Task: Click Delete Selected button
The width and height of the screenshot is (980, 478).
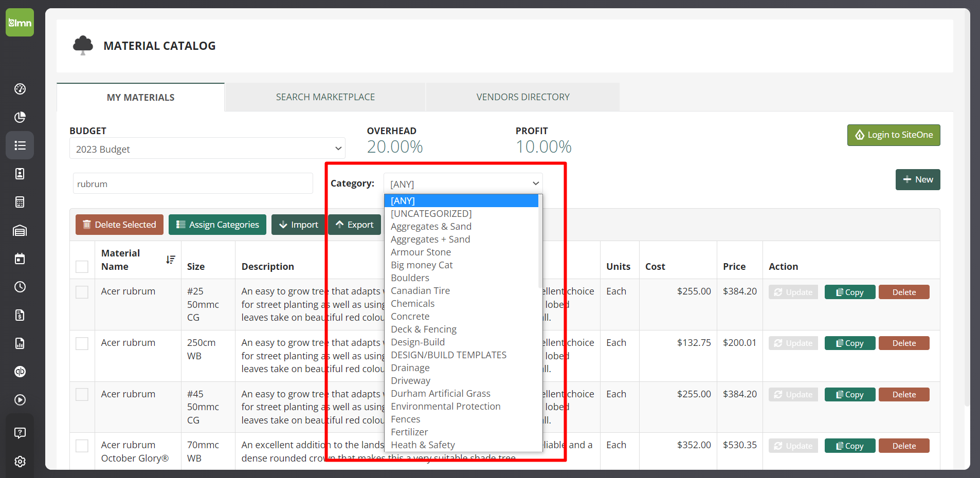Action: (119, 225)
